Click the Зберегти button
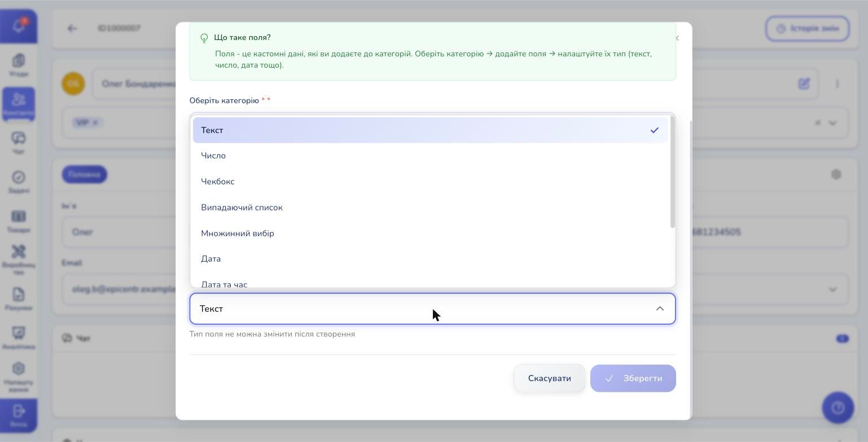Viewport: 868px width, 442px height. point(633,378)
